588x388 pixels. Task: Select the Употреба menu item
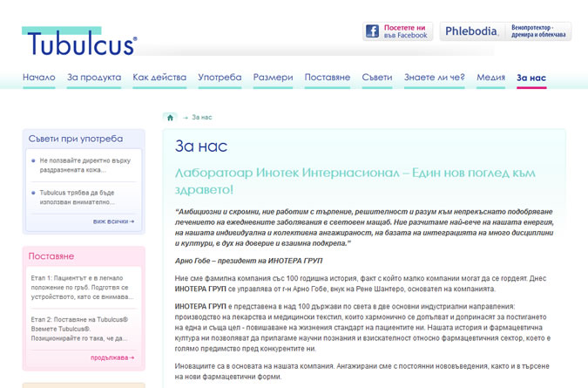(220, 78)
